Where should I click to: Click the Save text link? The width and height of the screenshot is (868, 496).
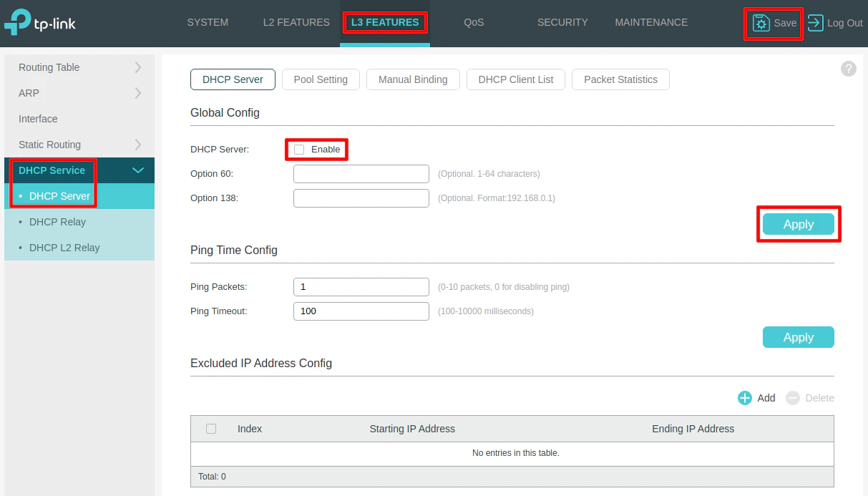[x=785, y=23]
